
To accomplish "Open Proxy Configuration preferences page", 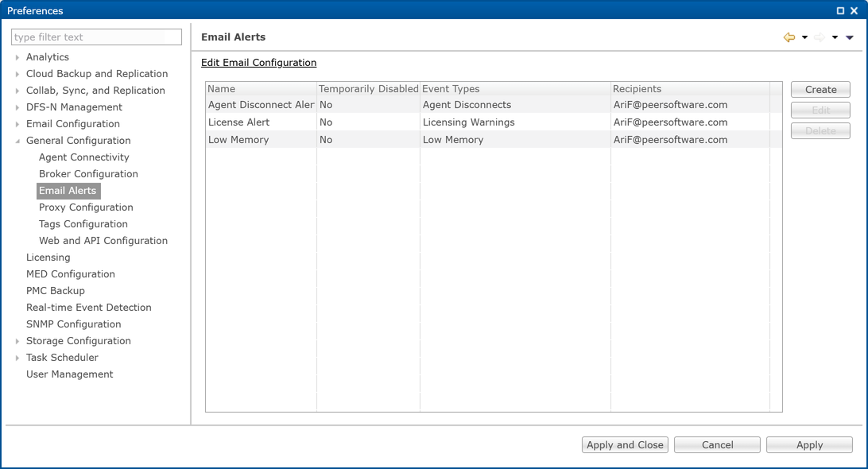I will tap(86, 207).
